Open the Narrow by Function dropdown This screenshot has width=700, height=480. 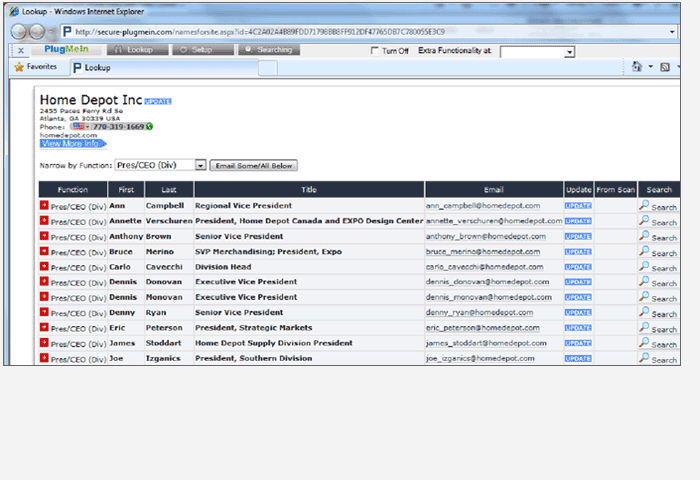coord(200,165)
